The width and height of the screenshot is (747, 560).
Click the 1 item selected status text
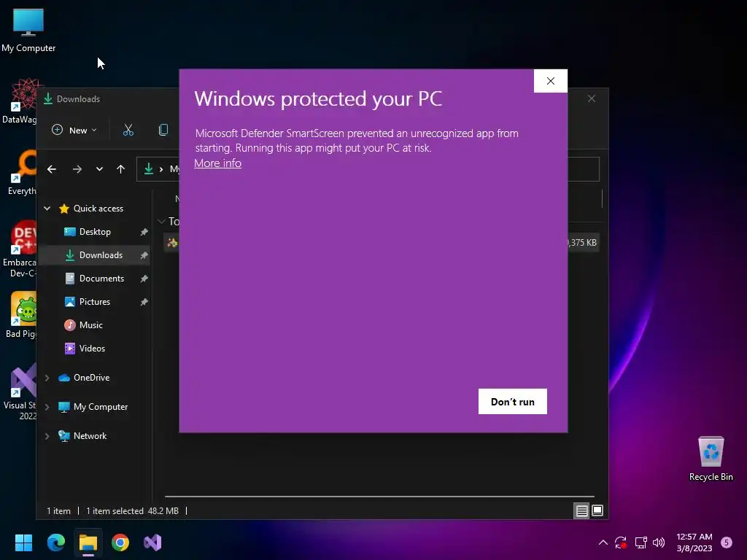(115, 510)
